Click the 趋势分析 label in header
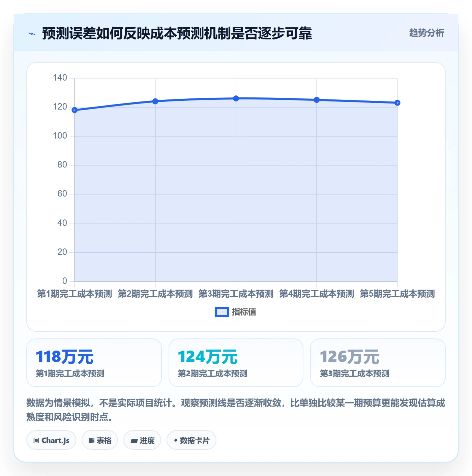Image resolution: width=472 pixels, height=476 pixels. tap(426, 33)
